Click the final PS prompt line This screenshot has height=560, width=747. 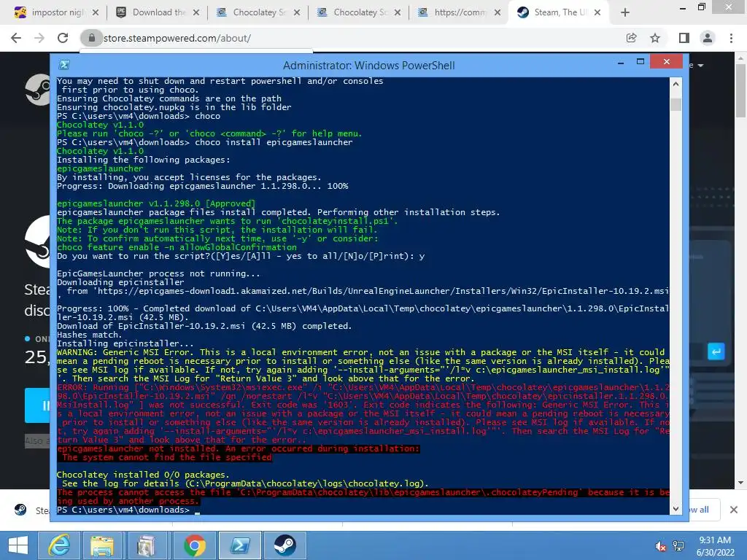pos(128,510)
